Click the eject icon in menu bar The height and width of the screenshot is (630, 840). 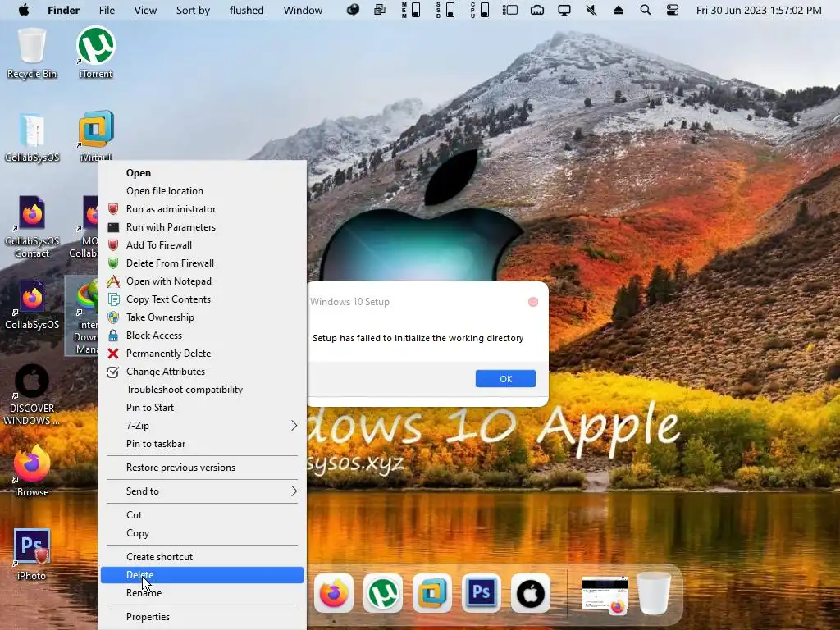pyautogui.click(x=619, y=10)
